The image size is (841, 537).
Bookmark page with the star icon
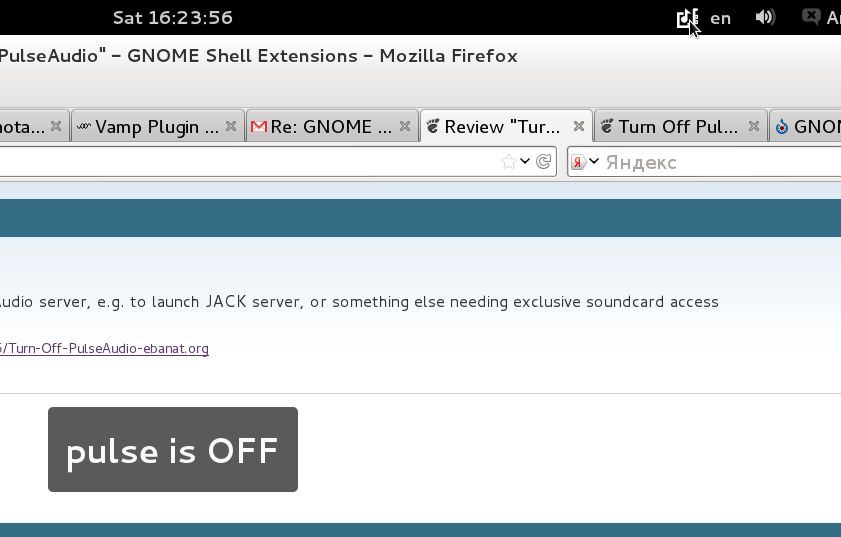coord(508,161)
